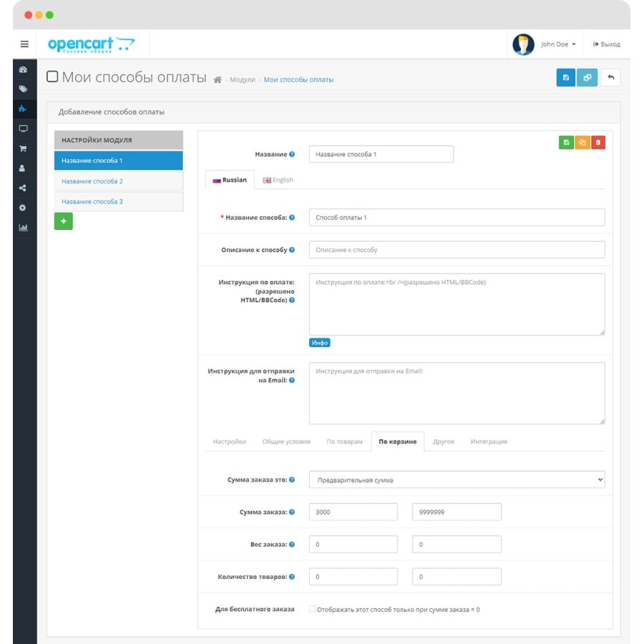The width and height of the screenshot is (644, 644).
Task: Click help icon next to Название
Action: point(292,154)
